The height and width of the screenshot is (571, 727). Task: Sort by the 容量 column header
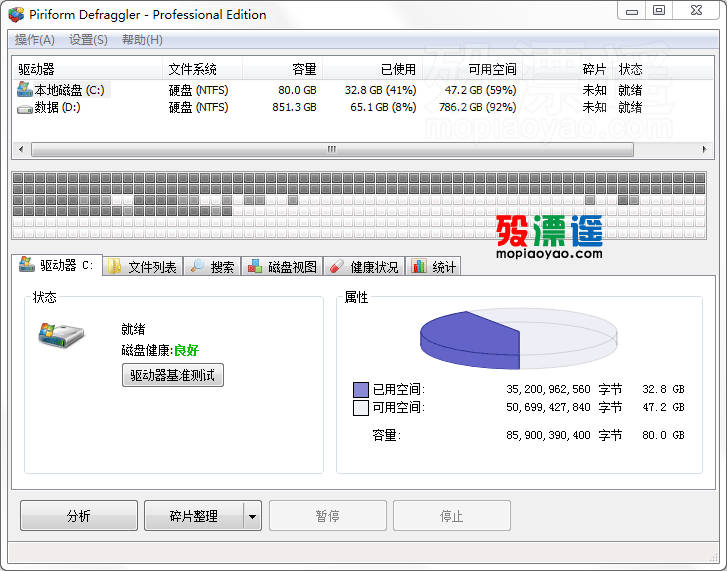282,70
